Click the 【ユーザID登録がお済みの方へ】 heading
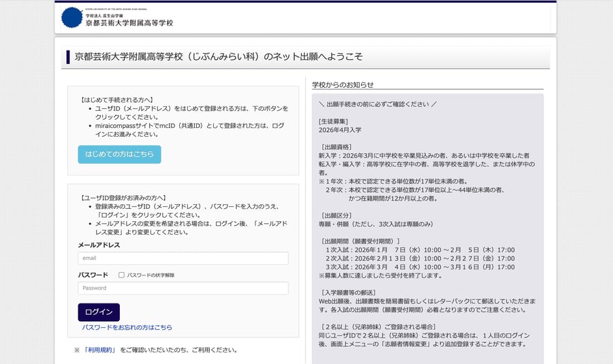 (x=123, y=197)
